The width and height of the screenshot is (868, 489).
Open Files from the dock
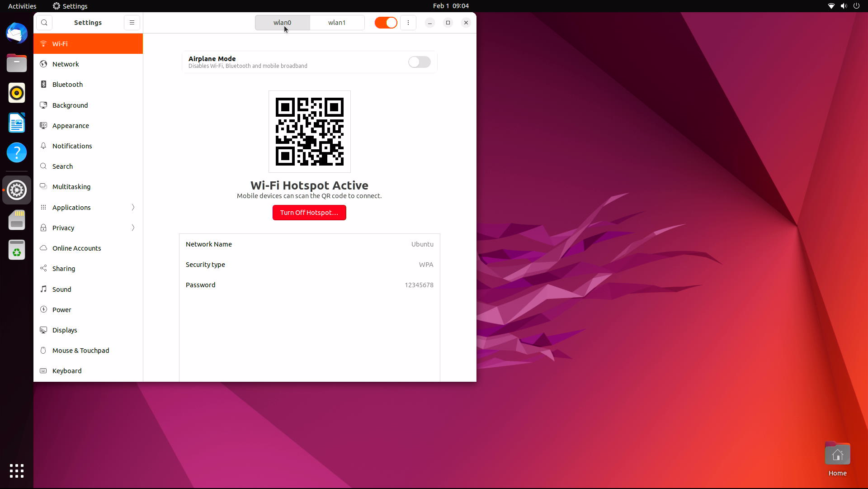[17, 63]
